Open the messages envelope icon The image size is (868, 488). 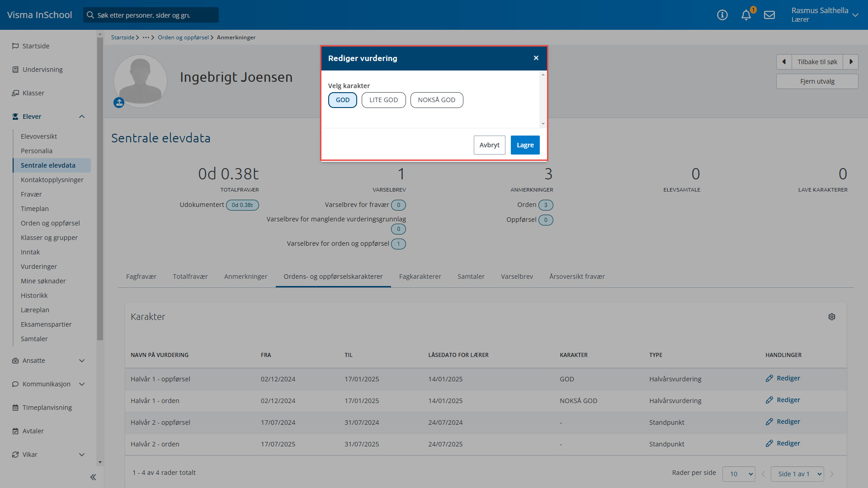pos(769,15)
